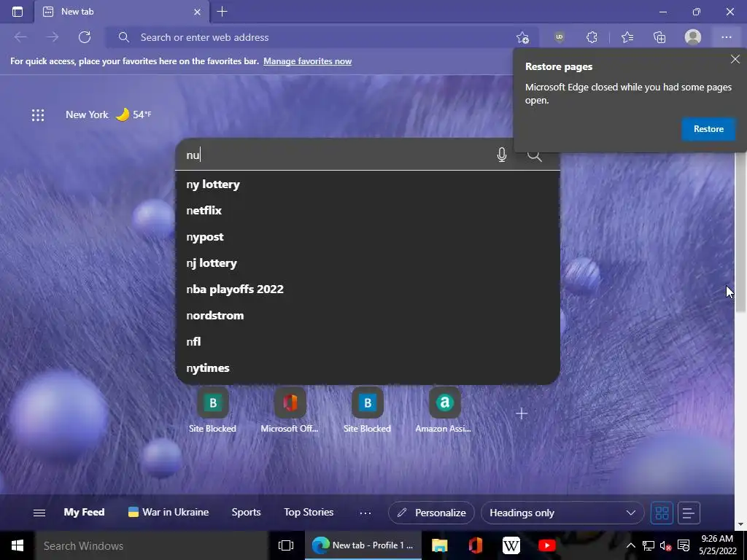The image size is (747, 560).
Task: Click the search magnifier in search box
Action: (534, 156)
